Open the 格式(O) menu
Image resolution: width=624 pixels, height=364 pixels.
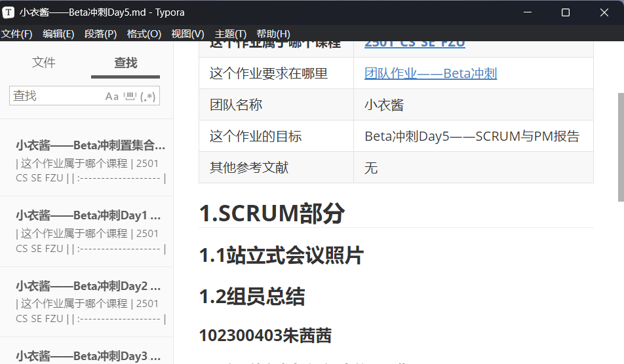(x=144, y=34)
